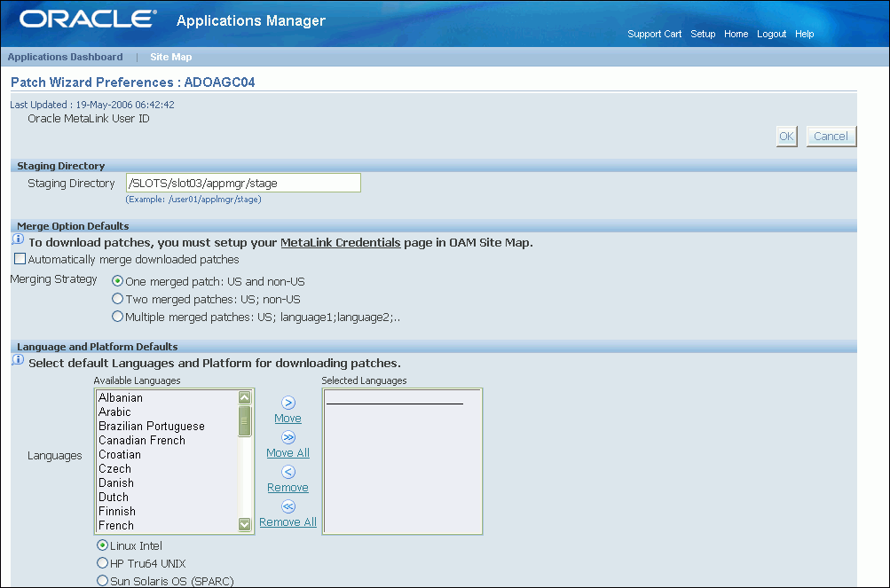Enable automatically merge downloaded patches

pos(20,259)
